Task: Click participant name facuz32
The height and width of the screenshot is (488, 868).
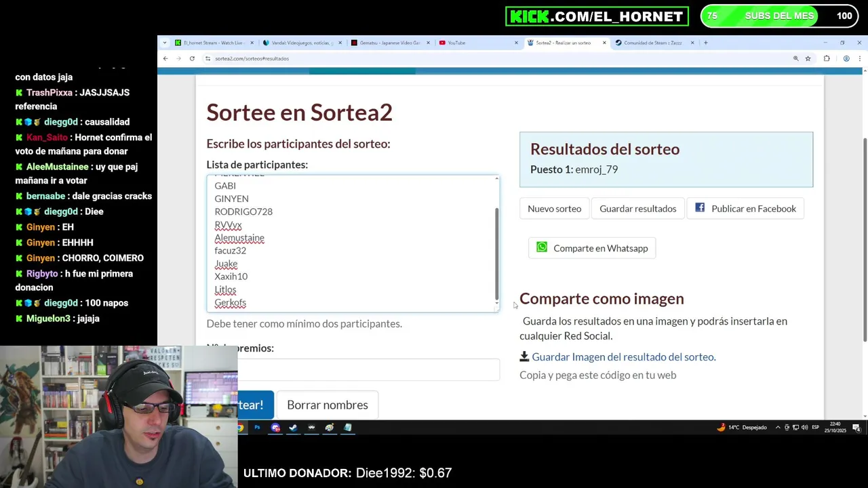Action: (x=230, y=251)
